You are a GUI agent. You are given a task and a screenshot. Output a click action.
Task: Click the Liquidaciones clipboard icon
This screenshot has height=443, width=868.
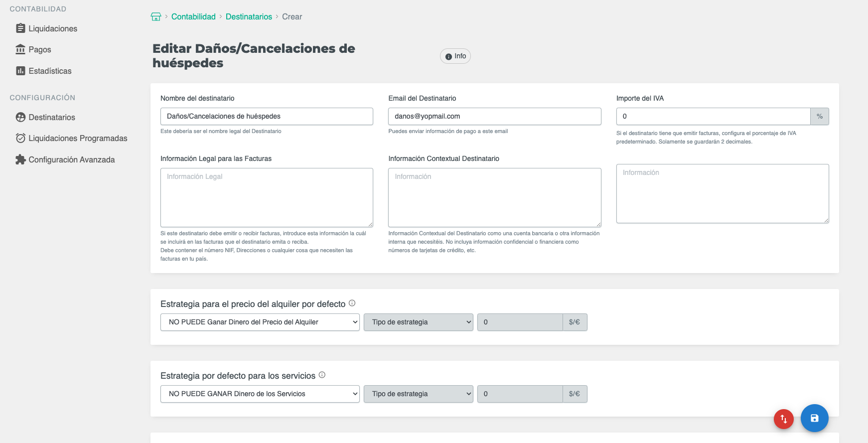click(20, 28)
